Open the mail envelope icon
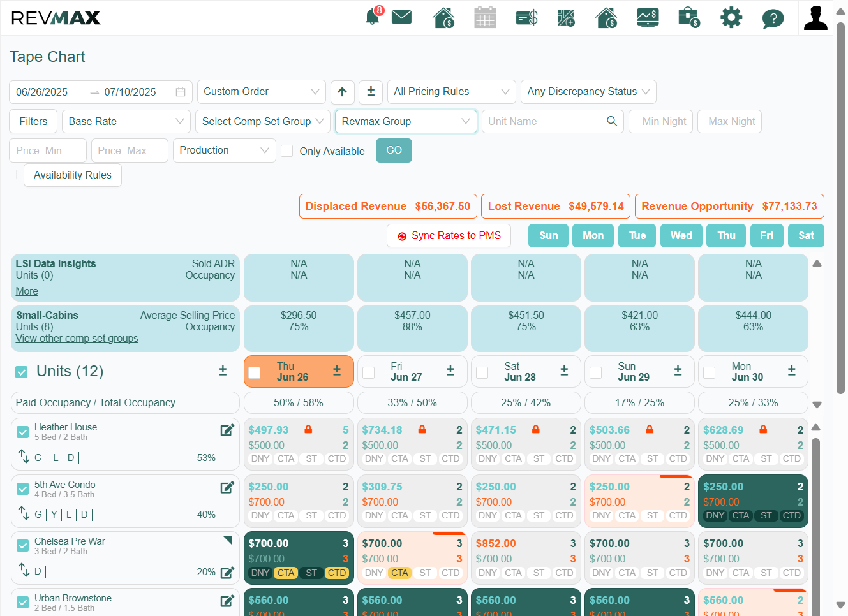Viewport: 848px width, 616px height. point(401,17)
